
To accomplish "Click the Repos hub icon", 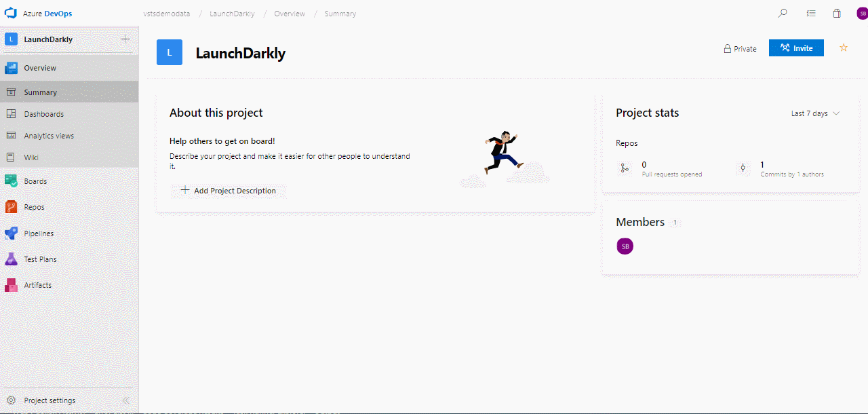I will point(11,207).
